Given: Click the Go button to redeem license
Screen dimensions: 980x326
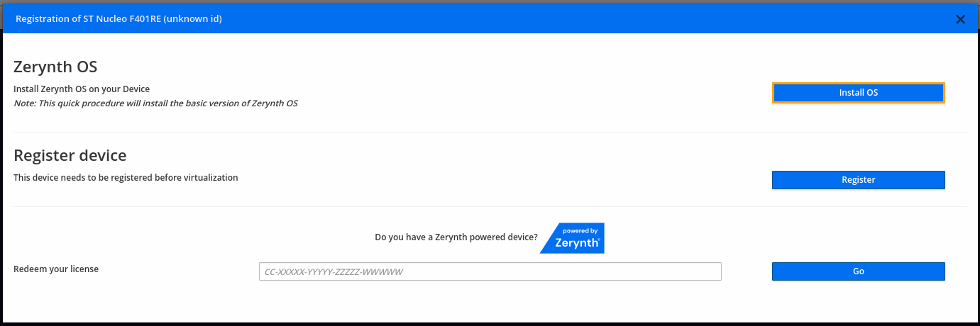Looking at the screenshot, I should coord(858,271).
